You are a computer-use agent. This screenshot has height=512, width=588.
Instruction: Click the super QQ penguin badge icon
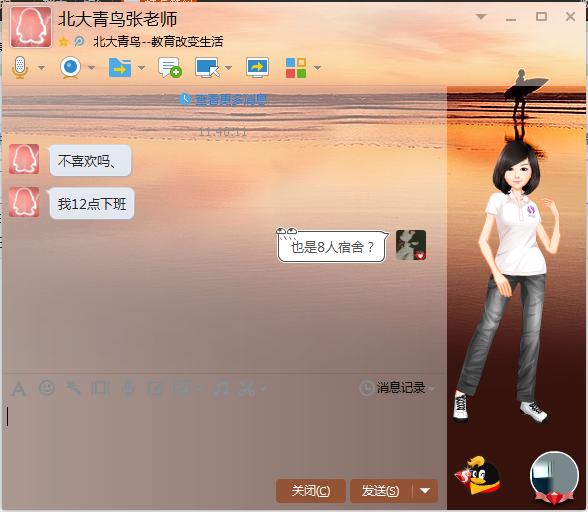point(477,476)
